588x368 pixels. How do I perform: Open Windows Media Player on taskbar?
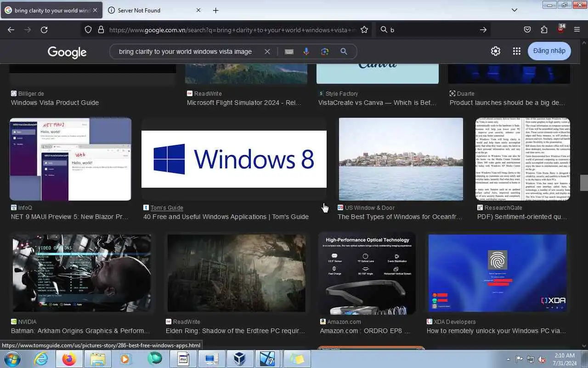126,359
